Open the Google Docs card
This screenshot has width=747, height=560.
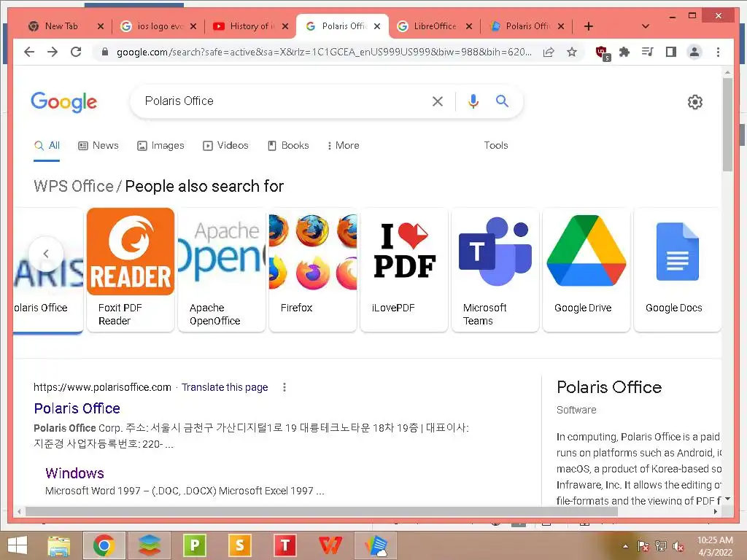[x=678, y=270]
